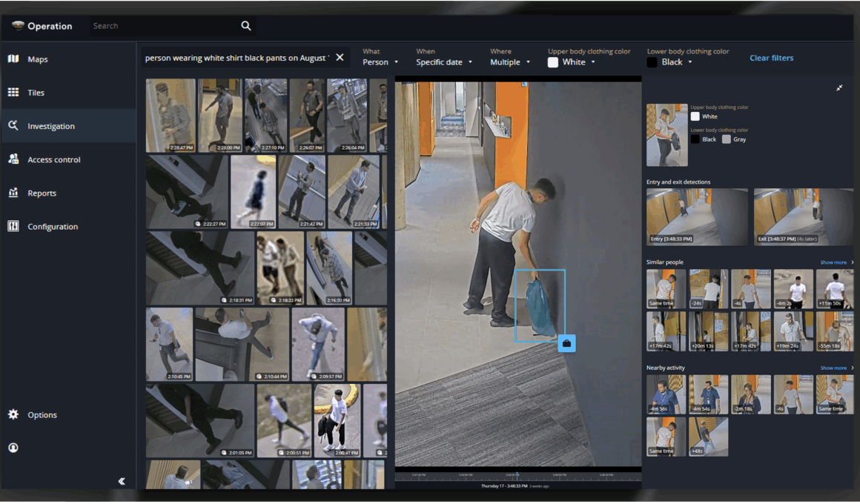Open the 2:10:45 PM result thumbnail
The height and width of the screenshot is (504, 860).
pyautogui.click(x=170, y=344)
